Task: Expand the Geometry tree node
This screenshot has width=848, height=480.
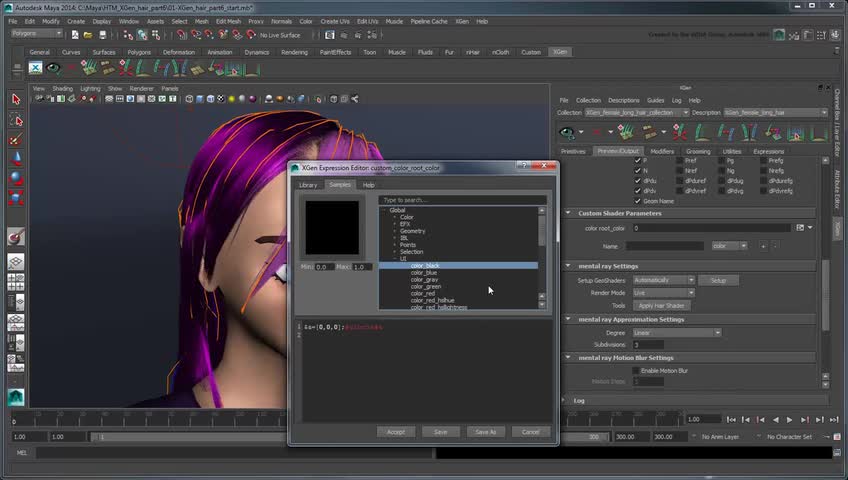Action: click(395, 231)
